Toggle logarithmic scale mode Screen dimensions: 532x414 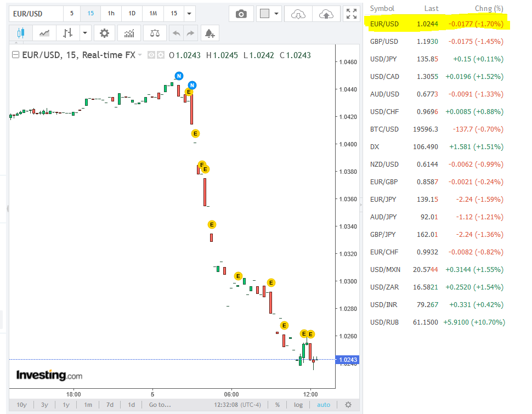[x=298, y=405]
